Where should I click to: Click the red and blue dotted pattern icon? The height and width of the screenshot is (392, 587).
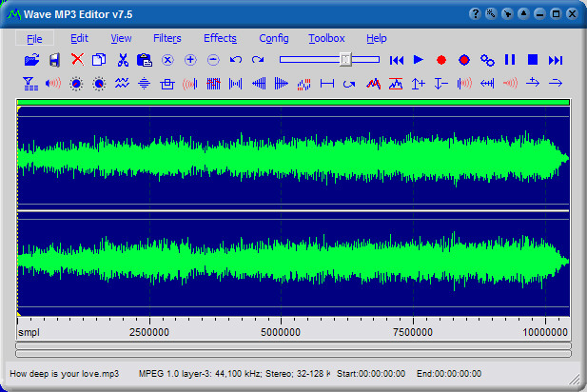(x=304, y=84)
